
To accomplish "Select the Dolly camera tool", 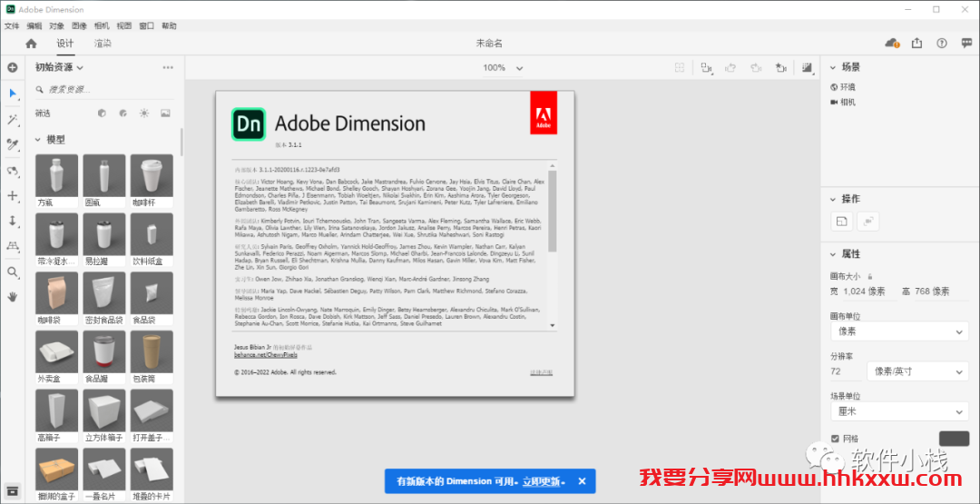I will [x=12, y=221].
